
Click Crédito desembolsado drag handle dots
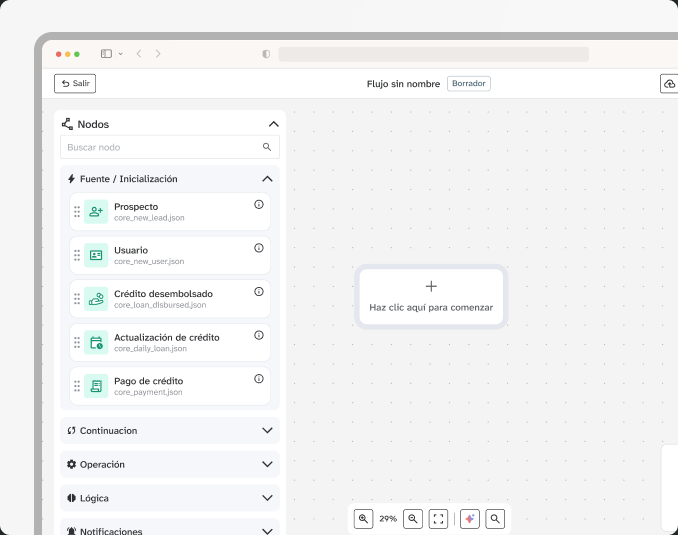click(x=77, y=299)
